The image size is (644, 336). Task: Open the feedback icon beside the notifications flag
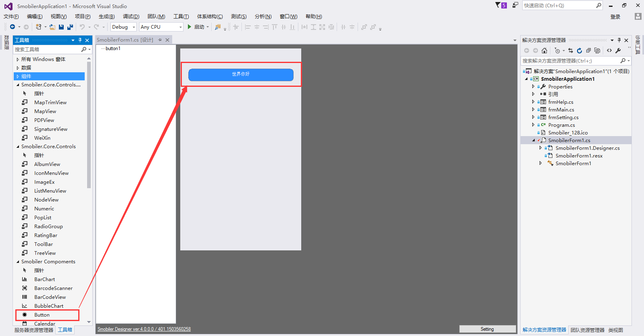coord(515,5)
